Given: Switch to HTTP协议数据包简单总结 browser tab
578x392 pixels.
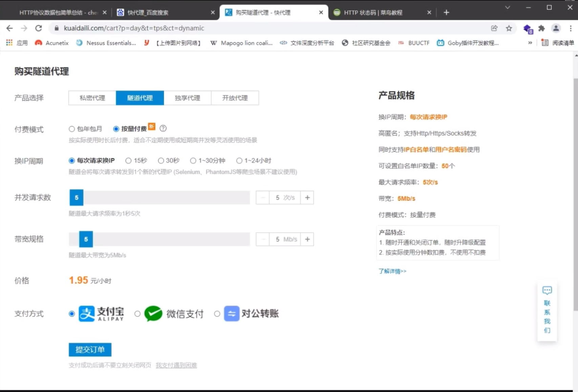Looking at the screenshot, I should 58,13.
